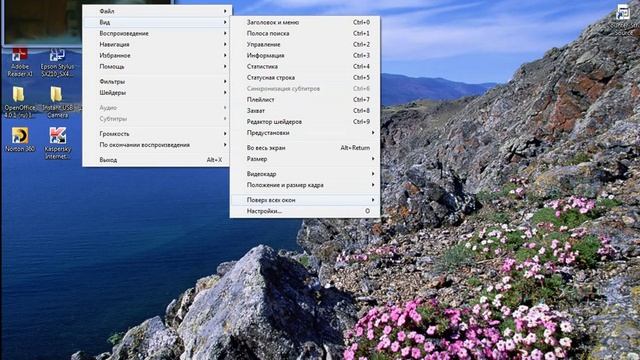Toggle Заголовок и меню view option
Image resolution: width=640 pixels, height=360 pixels.
point(305,22)
